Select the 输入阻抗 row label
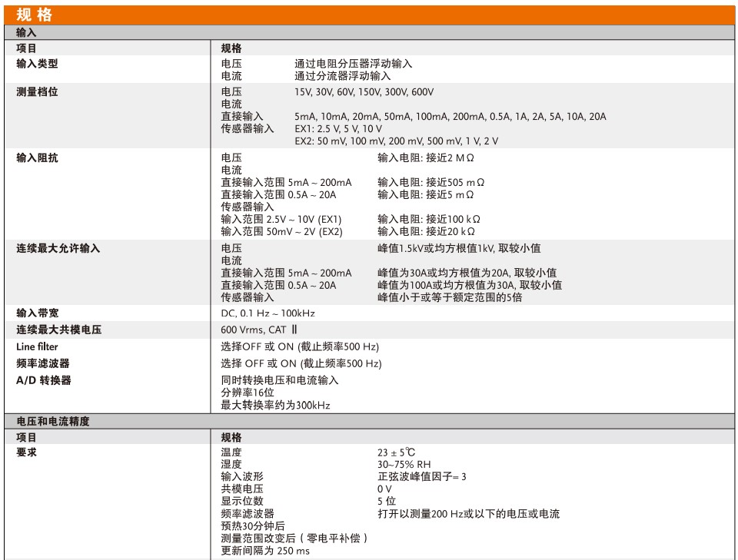Screen dimensions: 738x560 [37, 157]
